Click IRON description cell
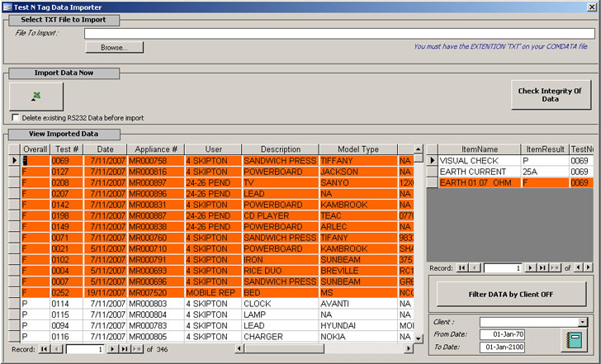Screen dimensions: 601x364 pyautogui.click(x=281, y=259)
